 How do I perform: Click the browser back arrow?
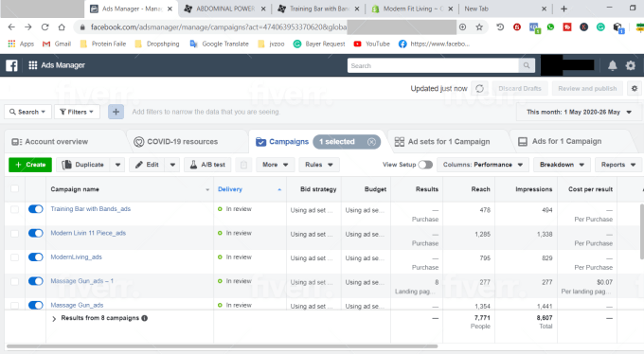pos(11,27)
